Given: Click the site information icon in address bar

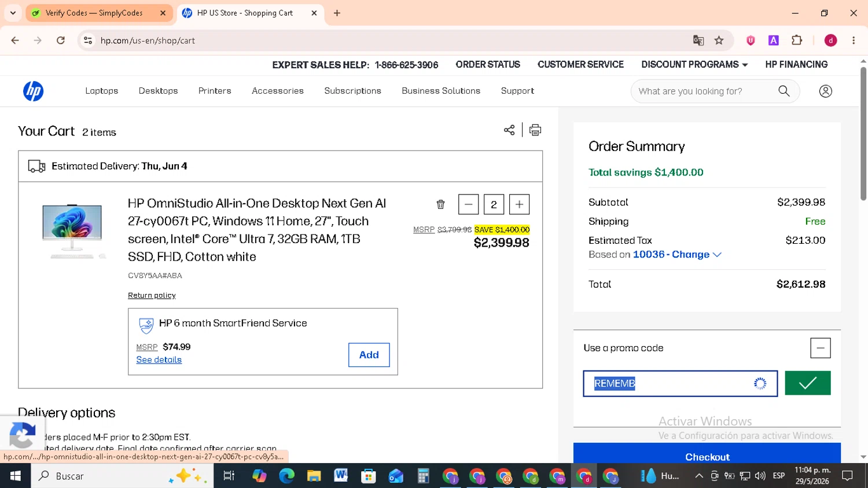Looking at the screenshot, I should 88,41.
